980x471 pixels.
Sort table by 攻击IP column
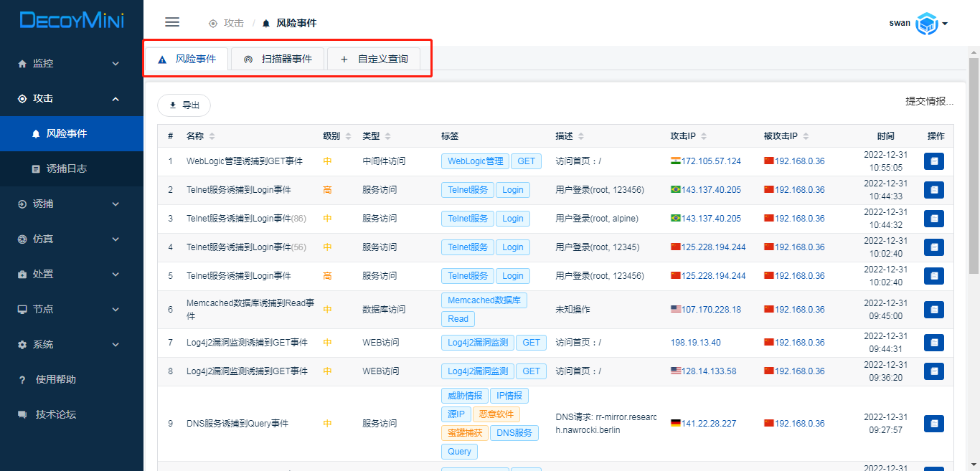[x=702, y=136]
